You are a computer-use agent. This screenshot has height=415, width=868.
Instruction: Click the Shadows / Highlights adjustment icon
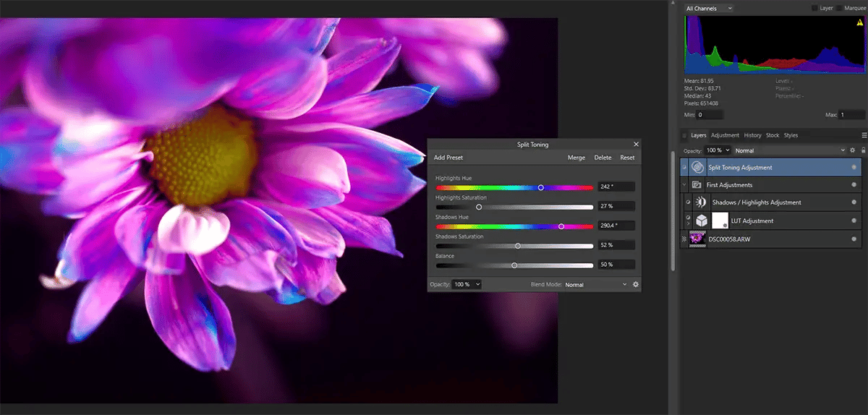click(700, 202)
